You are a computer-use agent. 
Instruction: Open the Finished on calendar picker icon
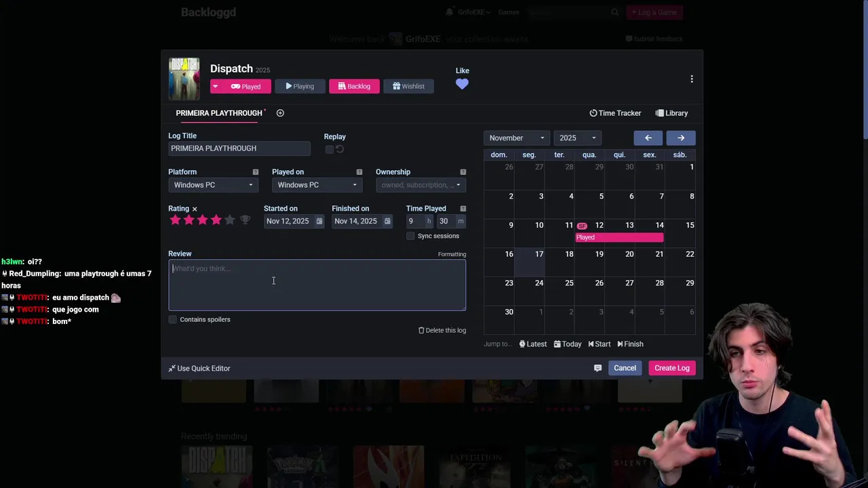pos(387,221)
